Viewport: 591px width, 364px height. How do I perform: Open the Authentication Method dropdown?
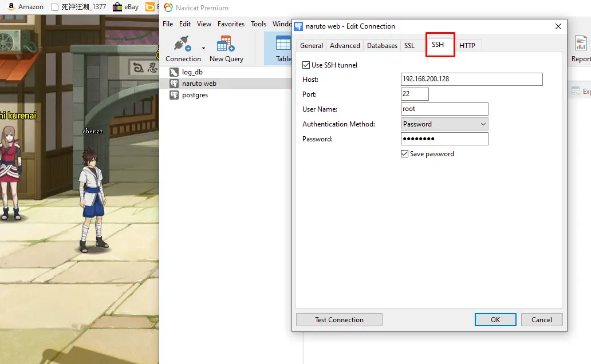click(x=444, y=124)
